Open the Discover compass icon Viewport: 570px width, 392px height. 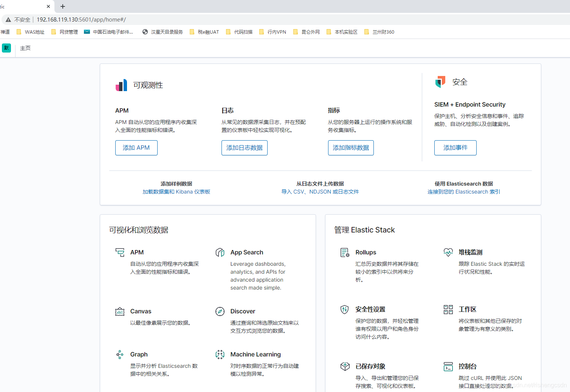[220, 311]
